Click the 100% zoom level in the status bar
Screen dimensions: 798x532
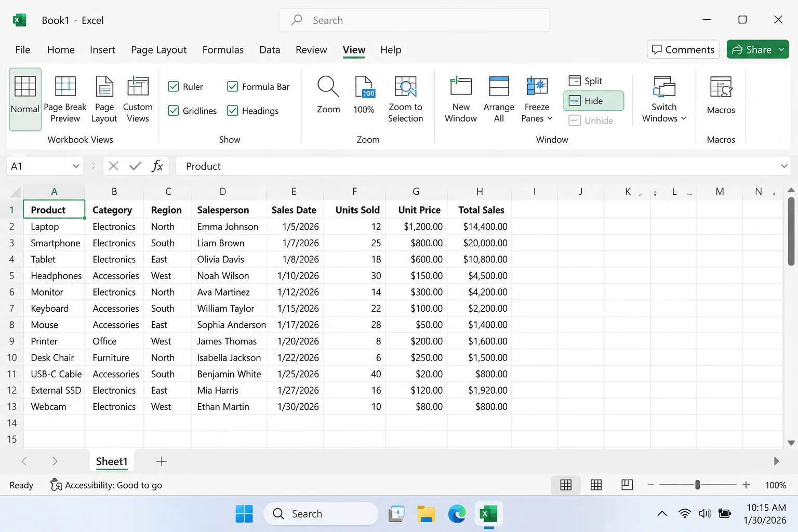click(776, 485)
